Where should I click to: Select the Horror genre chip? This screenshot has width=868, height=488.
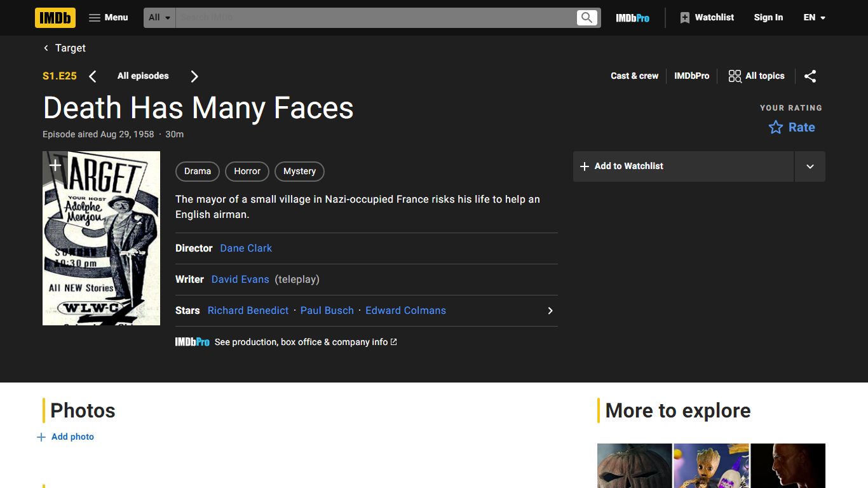247,172
